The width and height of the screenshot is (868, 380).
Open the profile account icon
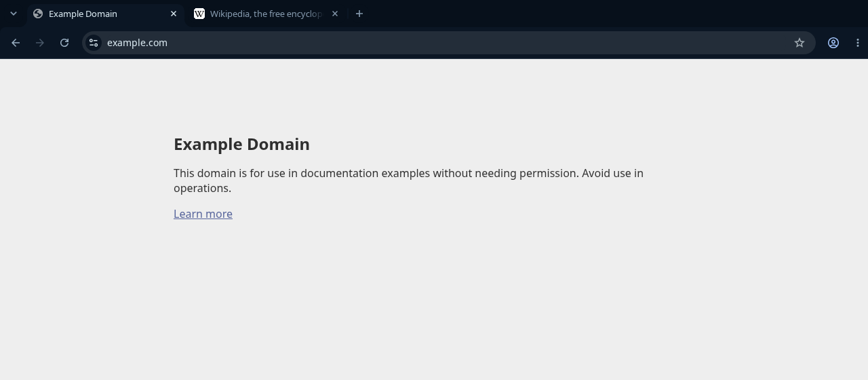coord(833,43)
